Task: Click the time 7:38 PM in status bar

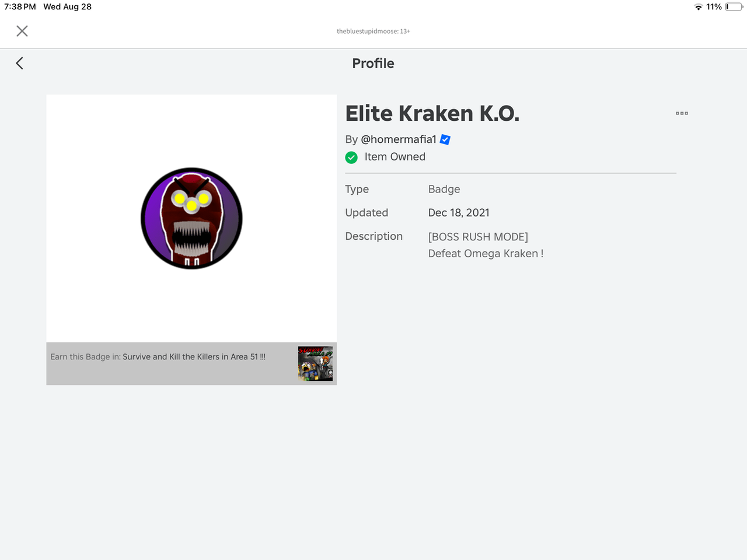Action: click(20, 7)
